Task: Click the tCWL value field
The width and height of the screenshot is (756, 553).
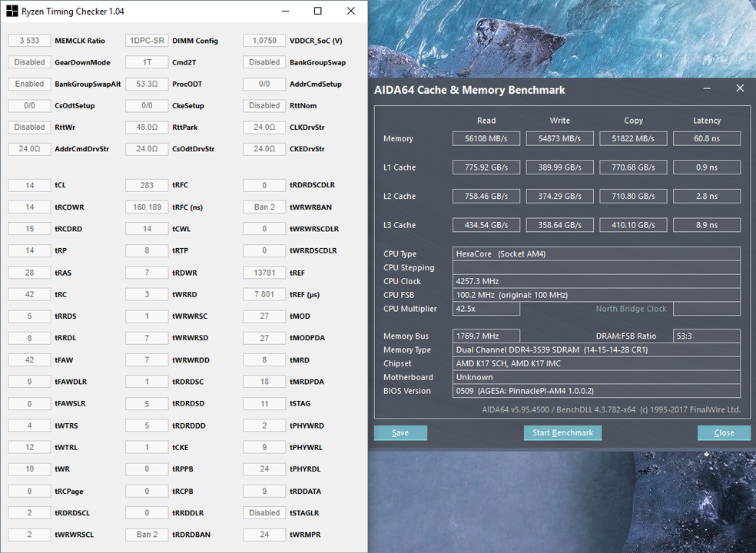Action: (147, 229)
